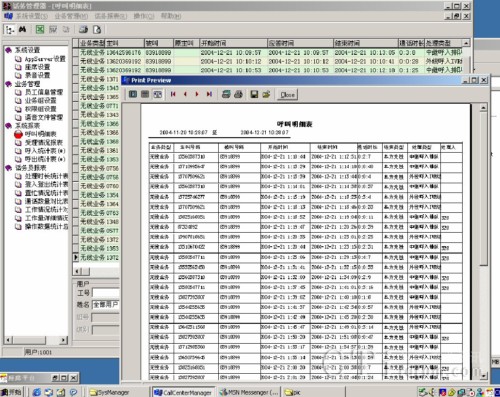This screenshot has width=500, height=397.
Task: Go to last page in Print Preview
Action: (209, 94)
